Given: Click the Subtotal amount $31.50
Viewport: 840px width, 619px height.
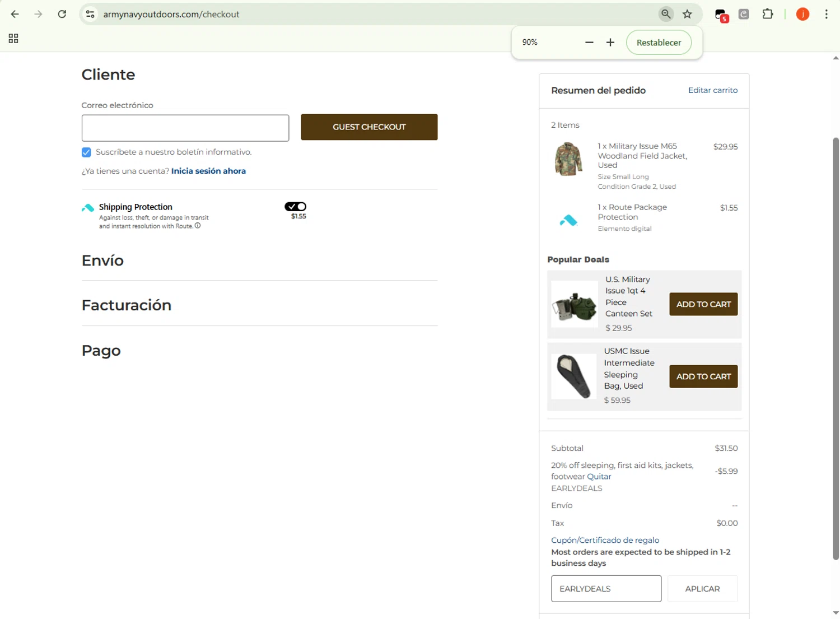Looking at the screenshot, I should (x=726, y=448).
